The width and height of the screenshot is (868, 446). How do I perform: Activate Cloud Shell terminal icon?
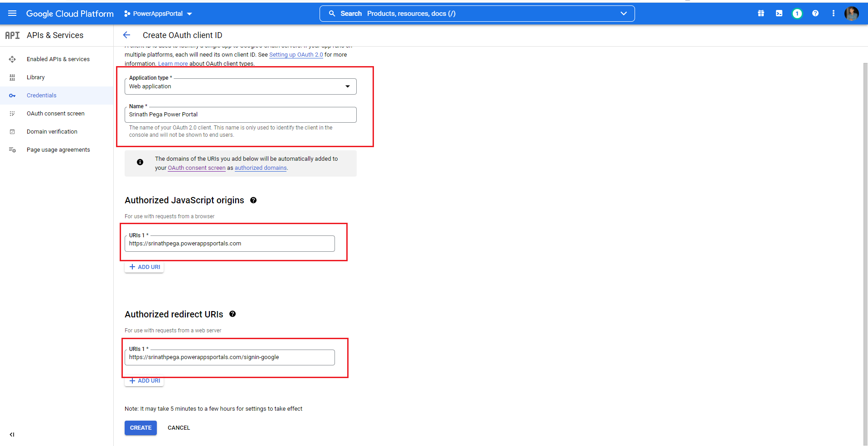coord(779,14)
